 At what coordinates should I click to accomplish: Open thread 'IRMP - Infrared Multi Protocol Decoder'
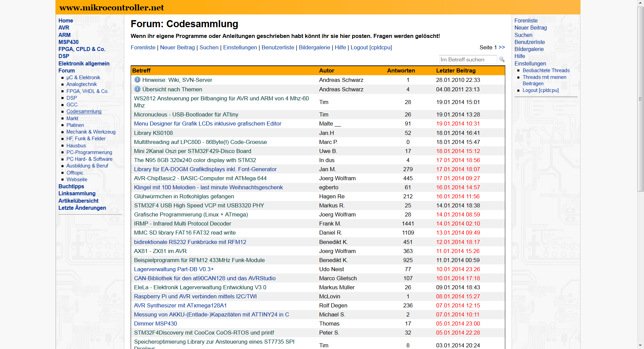click(x=182, y=223)
